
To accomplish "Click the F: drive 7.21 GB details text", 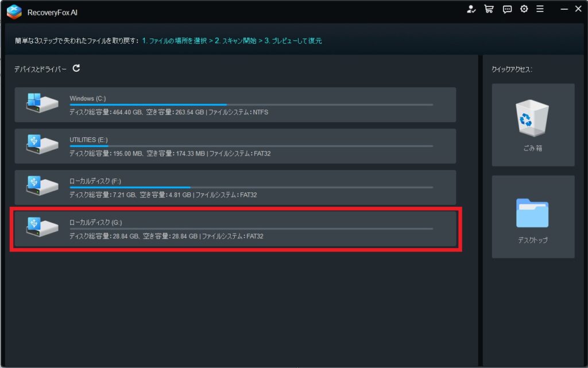I will pyautogui.click(x=163, y=195).
